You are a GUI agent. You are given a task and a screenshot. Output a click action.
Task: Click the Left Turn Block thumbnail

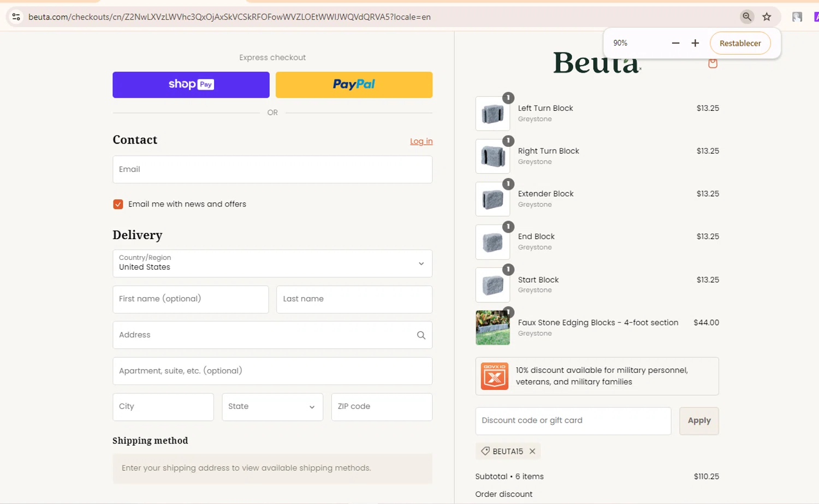click(x=492, y=114)
